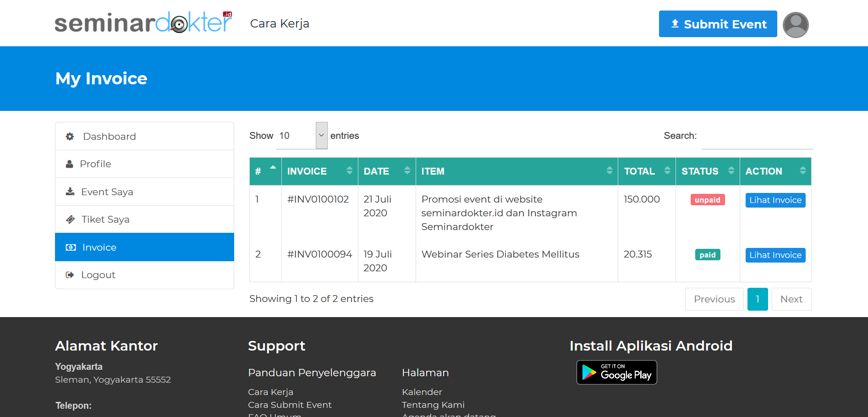Sort table by the DATE column

pos(386,171)
